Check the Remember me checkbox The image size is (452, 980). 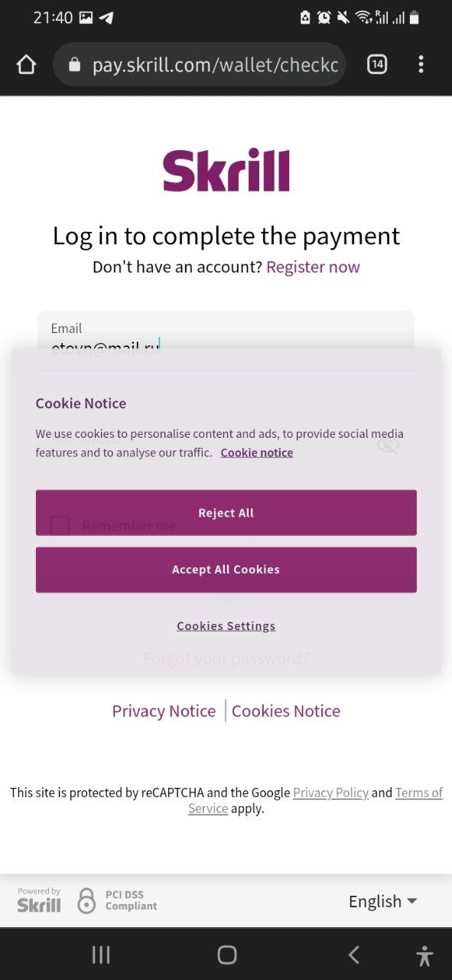(x=60, y=526)
